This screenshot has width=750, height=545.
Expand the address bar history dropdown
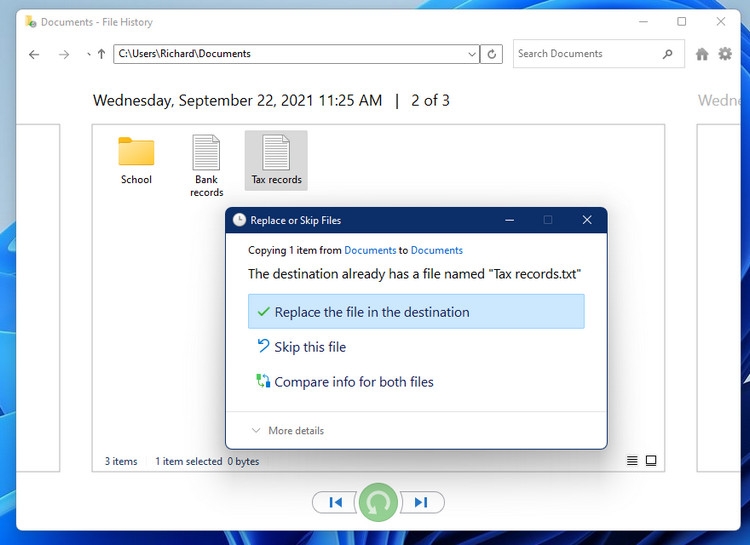472,54
